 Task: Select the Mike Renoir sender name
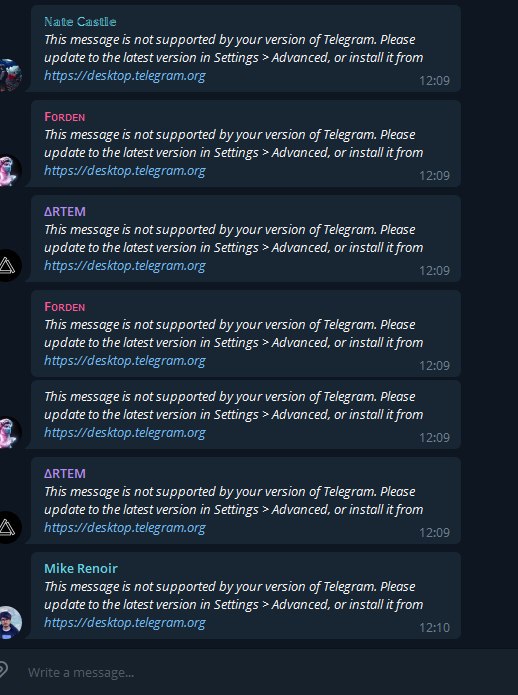pos(81,568)
